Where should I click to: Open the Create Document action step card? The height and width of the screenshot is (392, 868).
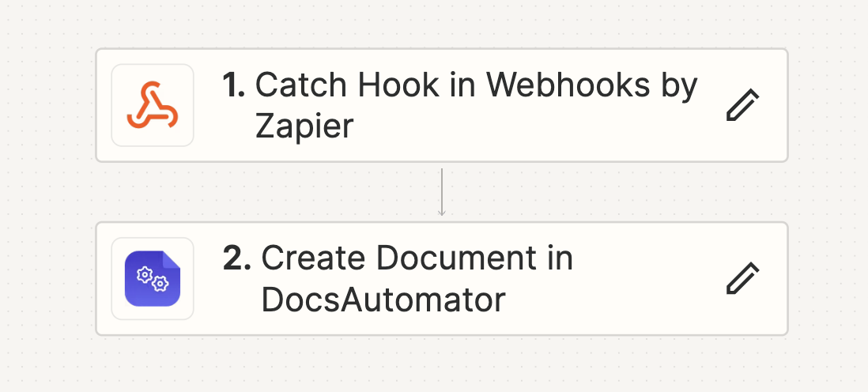441,278
